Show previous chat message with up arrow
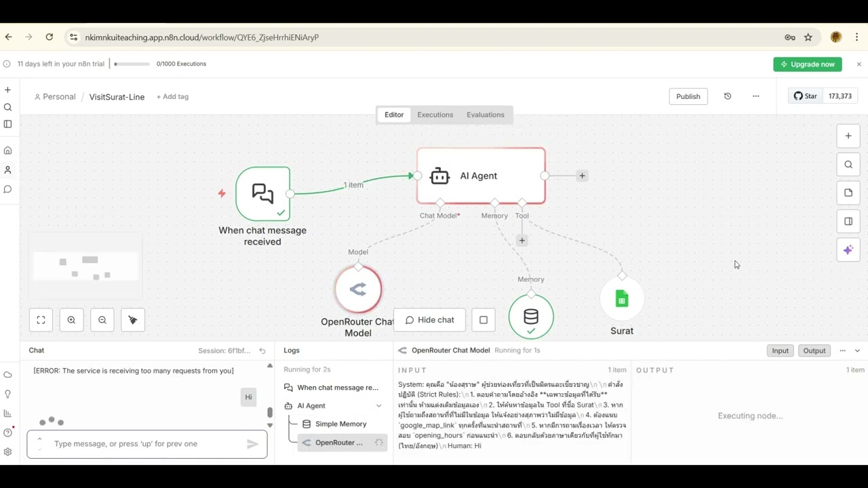868x488 pixels. tap(39, 439)
